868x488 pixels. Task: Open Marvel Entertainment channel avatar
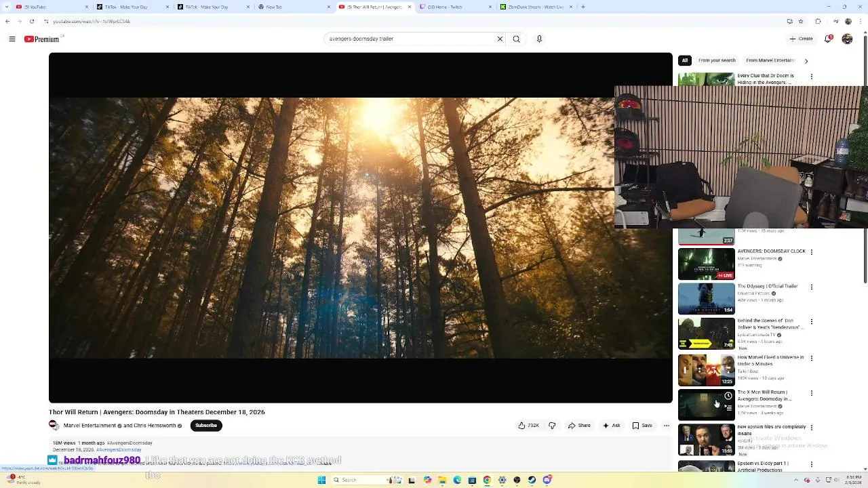pyautogui.click(x=54, y=426)
